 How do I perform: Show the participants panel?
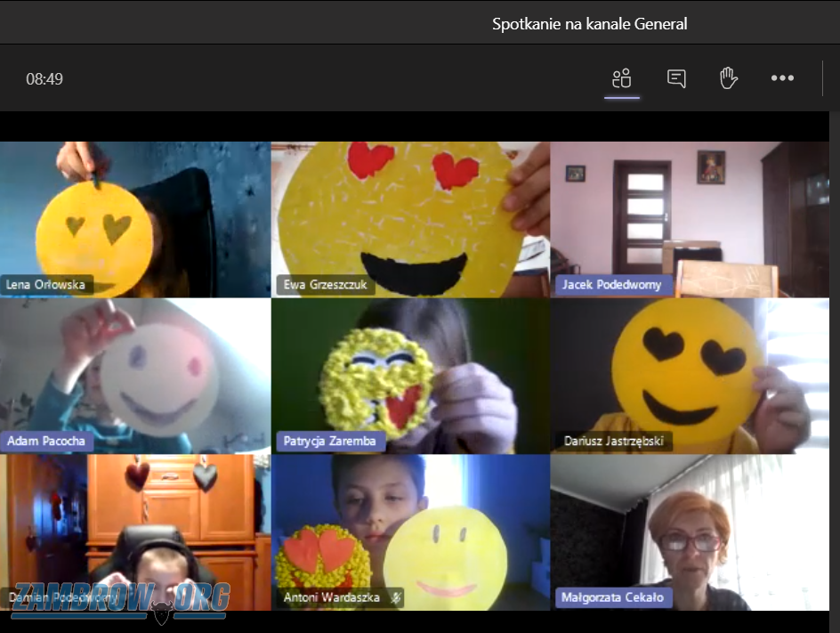tap(622, 78)
